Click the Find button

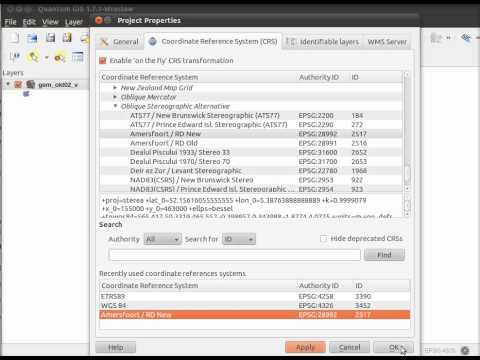tap(384, 255)
